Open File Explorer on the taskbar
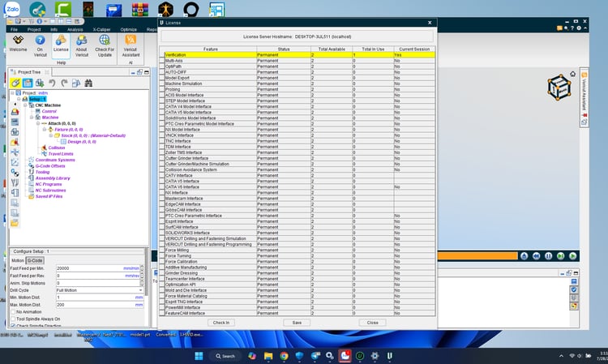 (x=268, y=356)
